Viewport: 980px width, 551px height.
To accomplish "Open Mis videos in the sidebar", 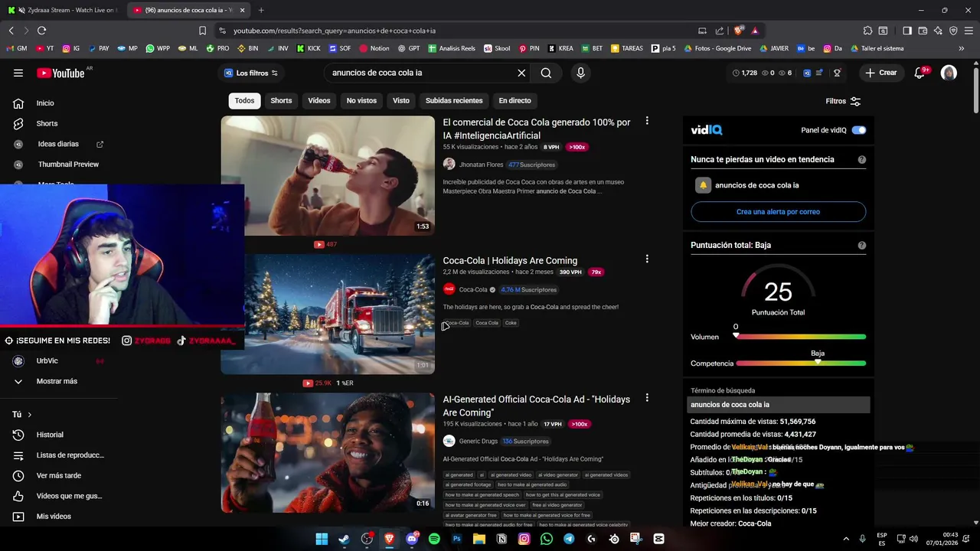I will coord(54,517).
